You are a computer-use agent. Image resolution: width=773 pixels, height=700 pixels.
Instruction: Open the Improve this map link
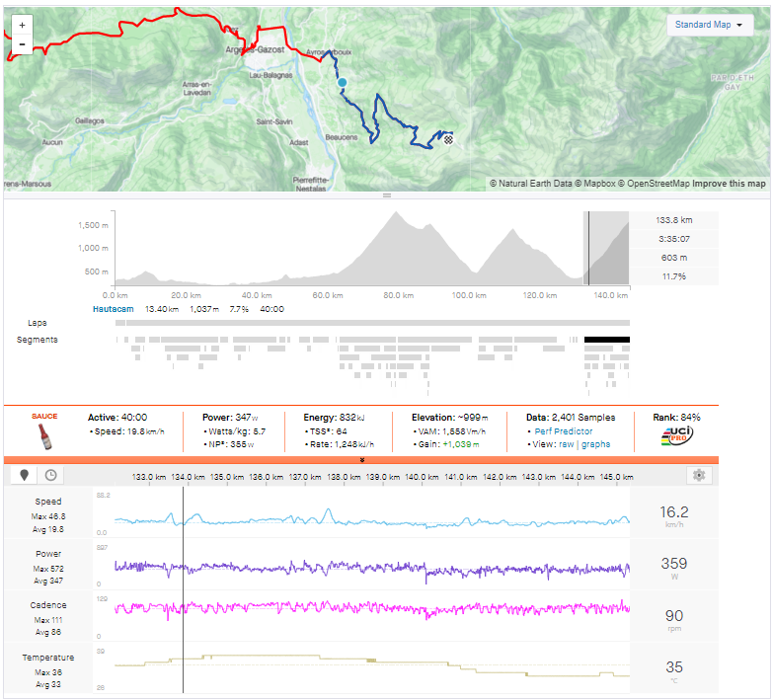[729, 184]
